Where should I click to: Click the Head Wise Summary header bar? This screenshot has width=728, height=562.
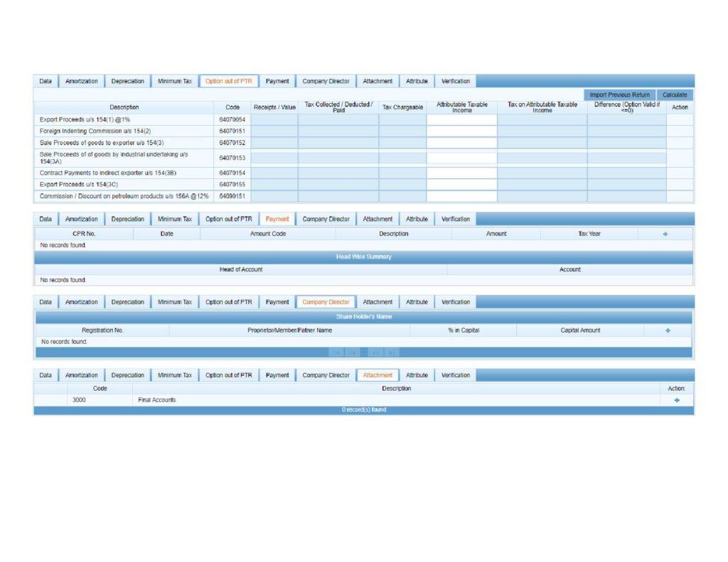click(363, 256)
